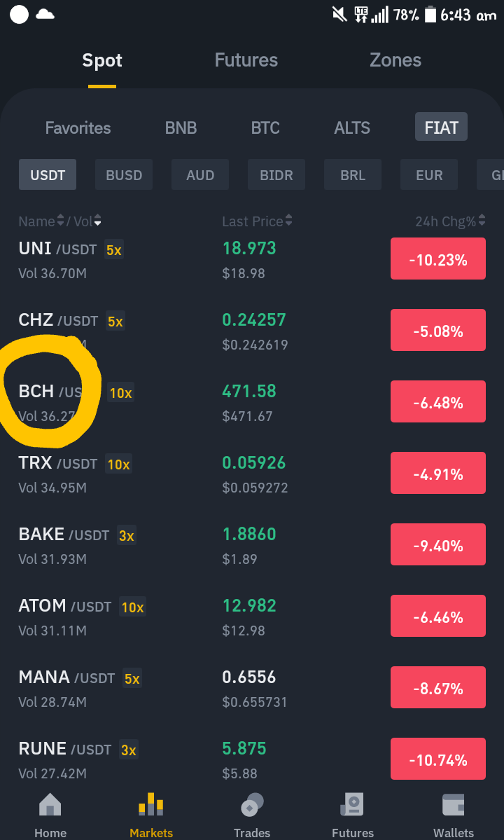Tap the UNI -10.23% change button
Image resolution: width=504 pixels, height=840 pixels.
click(x=438, y=259)
